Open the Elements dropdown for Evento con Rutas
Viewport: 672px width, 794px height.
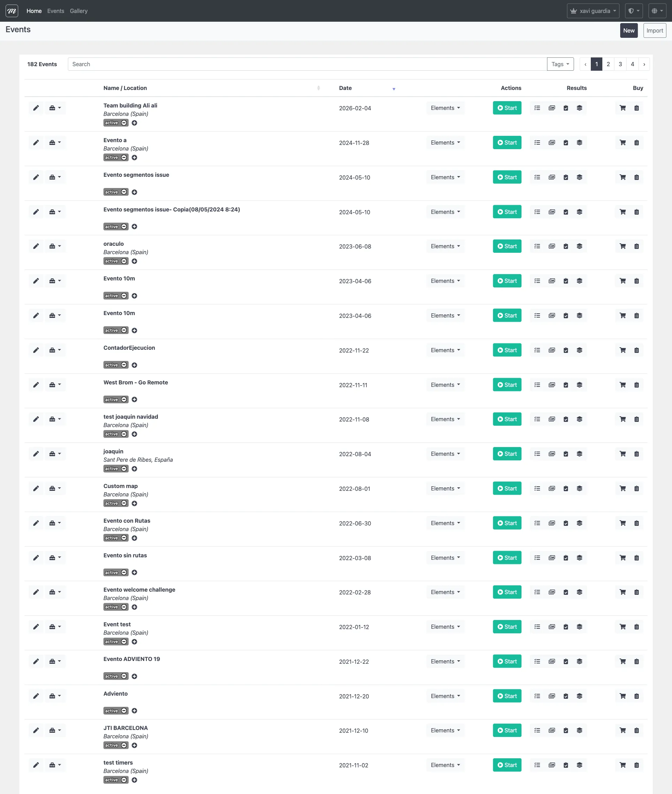445,523
